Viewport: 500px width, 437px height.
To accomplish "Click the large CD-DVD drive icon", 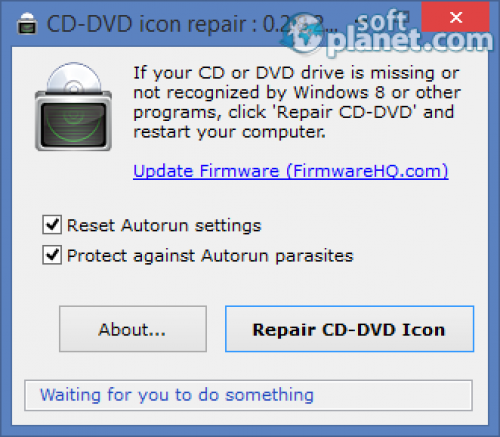I will coord(73,106).
